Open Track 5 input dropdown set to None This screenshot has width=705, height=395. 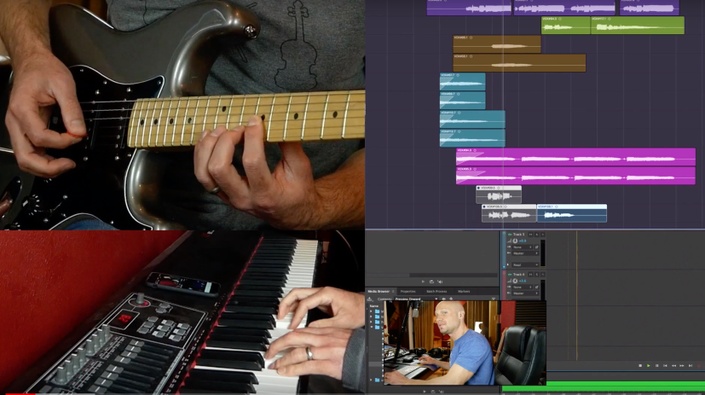(522, 247)
